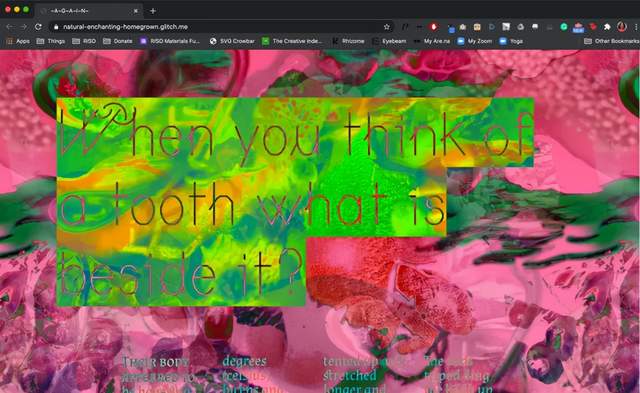
Task: Click the white cloud-shaped extension icon
Action: click(520, 27)
